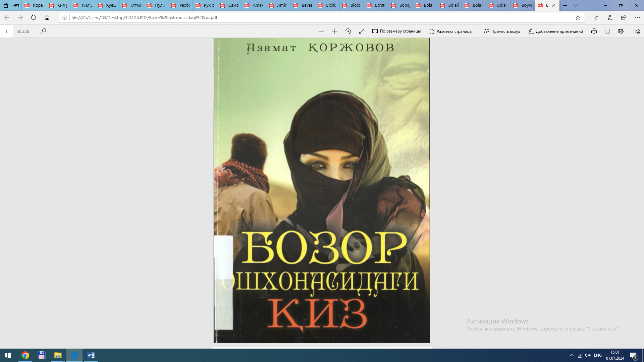This screenshot has height=362, width=644.
Task: Show hidden system tray icons
Action: 572,355
